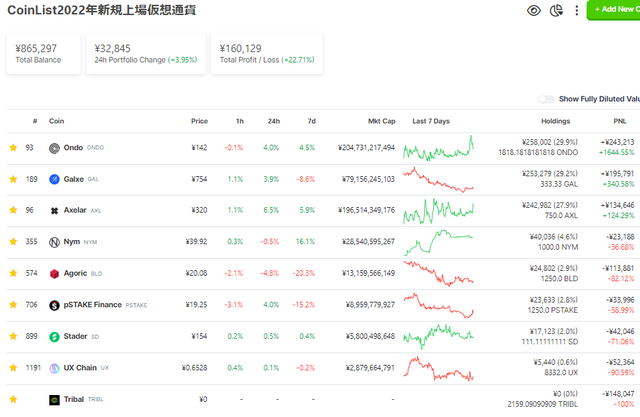Enable Show Fully Diluted Valuation switch
This screenshot has width=640, height=417.
[546, 99]
